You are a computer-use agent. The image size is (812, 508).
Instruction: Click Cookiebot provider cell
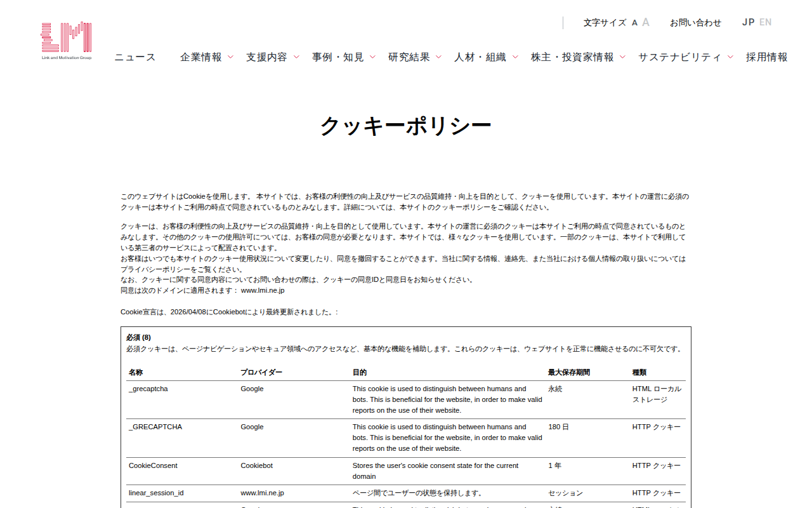coord(256,465)
